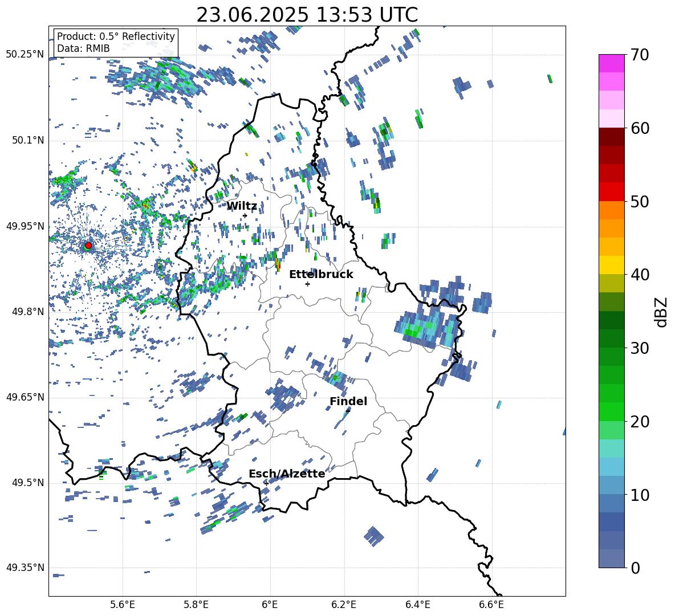Pick the dark maroon swatch just below 60 dBZ
This screenshot has width=675, height=616.
[x=611, y=137]
